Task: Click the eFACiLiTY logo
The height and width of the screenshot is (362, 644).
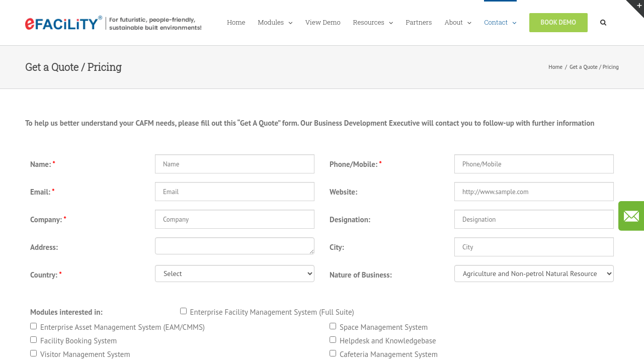Action: 113,23
